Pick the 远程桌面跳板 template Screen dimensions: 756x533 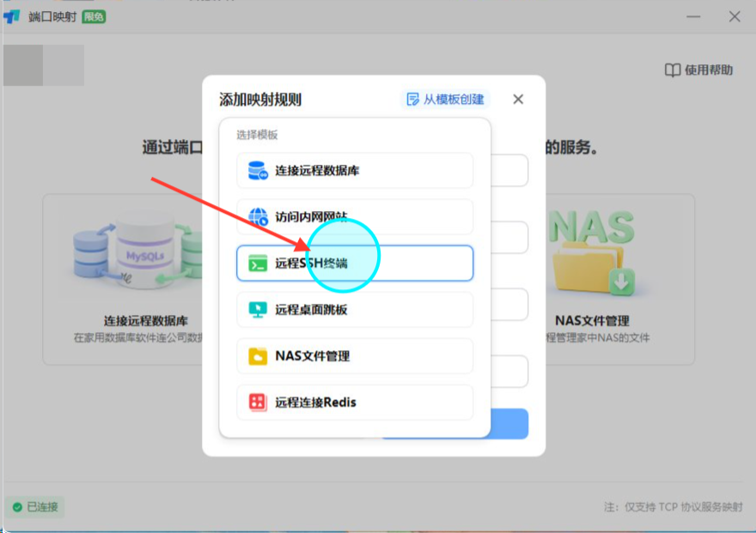pos(355,310)
